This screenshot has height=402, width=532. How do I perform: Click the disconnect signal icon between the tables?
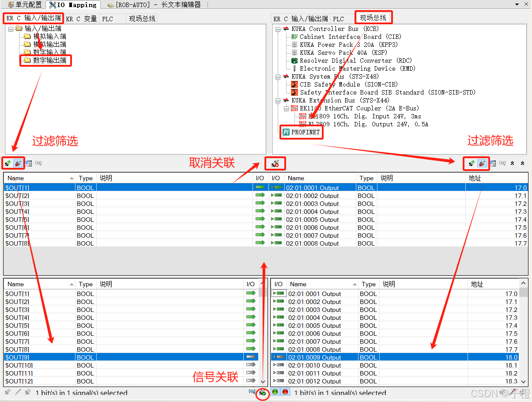coord(275,164)
